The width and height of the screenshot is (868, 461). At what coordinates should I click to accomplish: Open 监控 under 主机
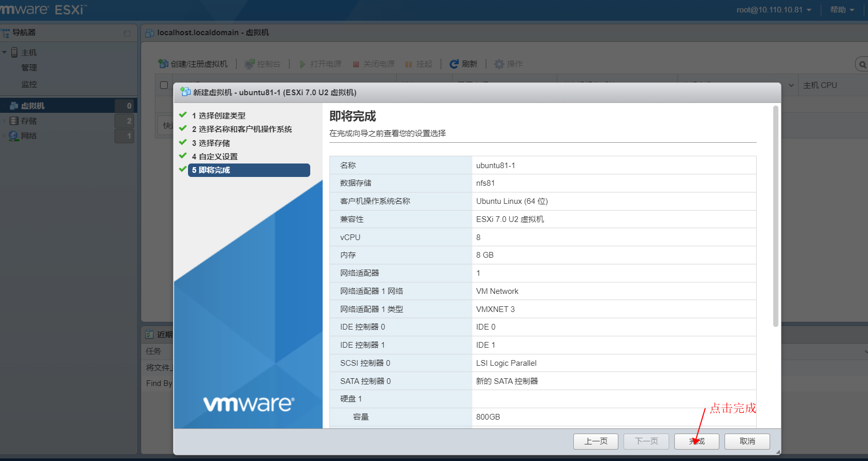pyautogui.click(x=29, y=84)
